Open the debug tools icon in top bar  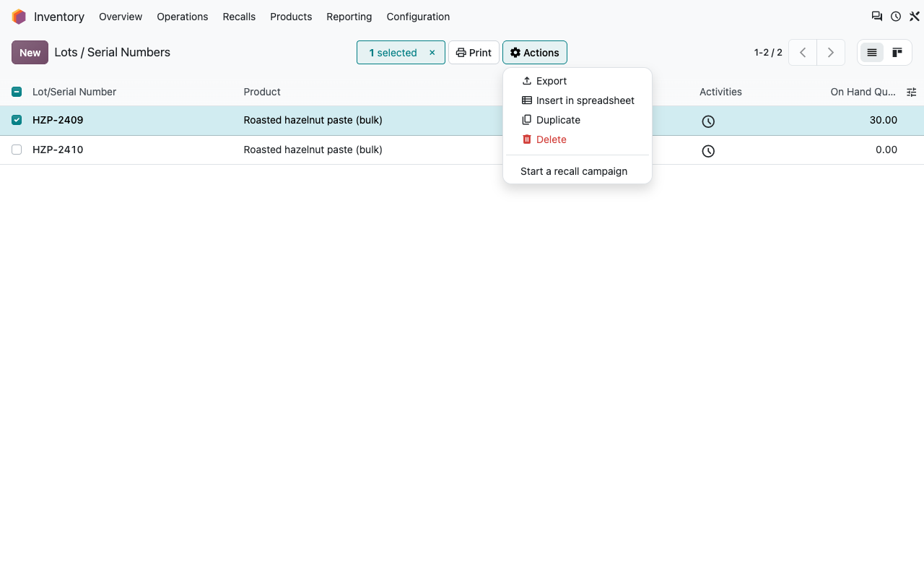coord(915,17)
